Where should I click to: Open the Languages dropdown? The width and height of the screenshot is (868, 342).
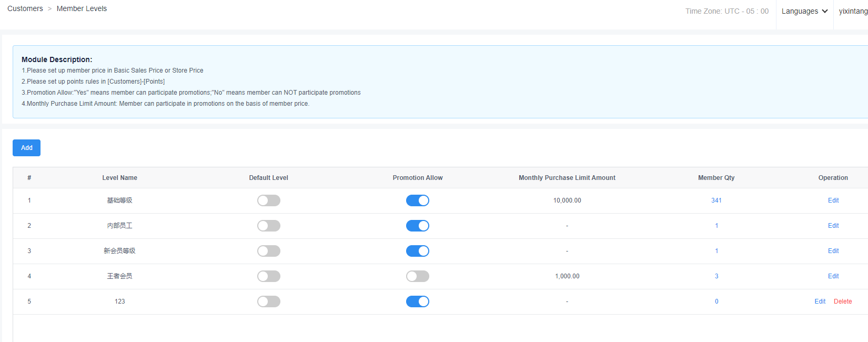click(x=804, y=11)
